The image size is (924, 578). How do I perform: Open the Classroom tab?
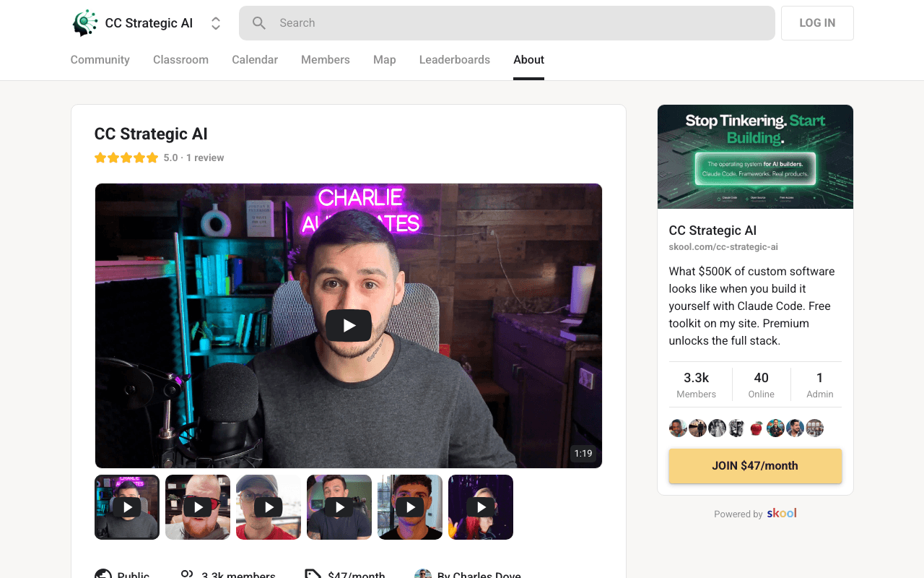click(x=180, y=60)
